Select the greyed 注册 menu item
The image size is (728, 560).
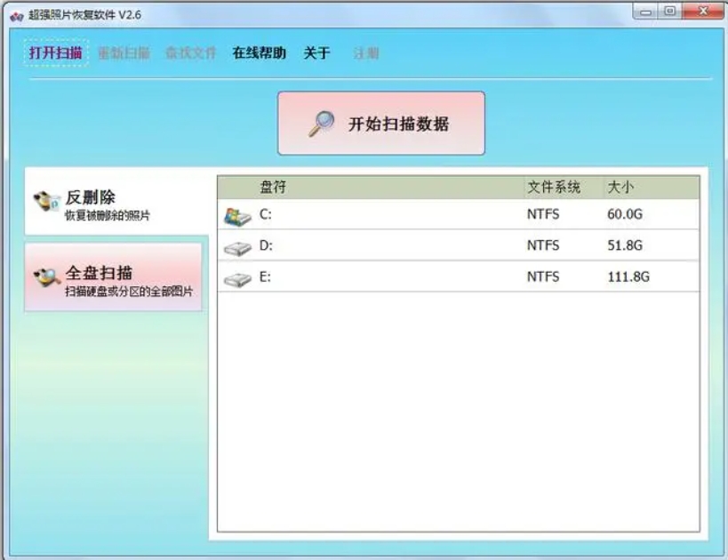pos(366,53)
